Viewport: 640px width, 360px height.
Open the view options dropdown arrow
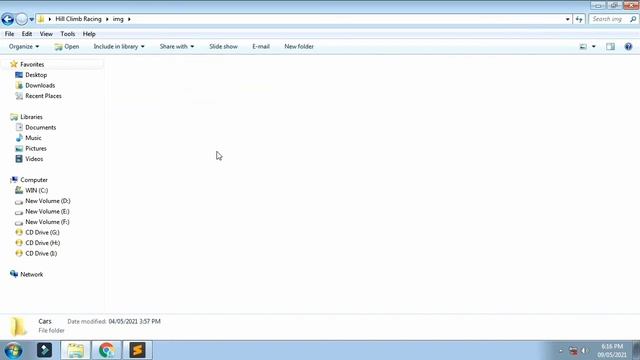click(x=593, y=47)
